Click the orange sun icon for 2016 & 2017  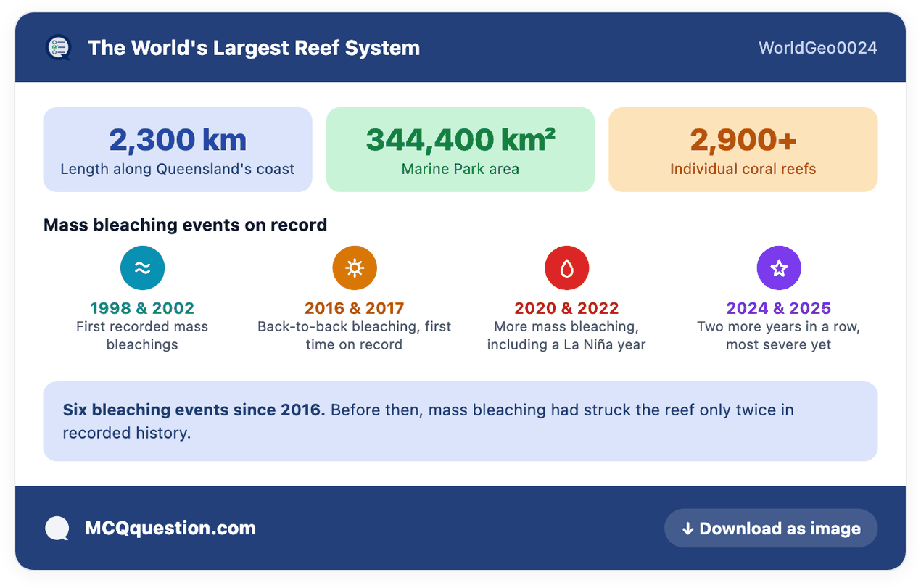[x=354, y=268]
